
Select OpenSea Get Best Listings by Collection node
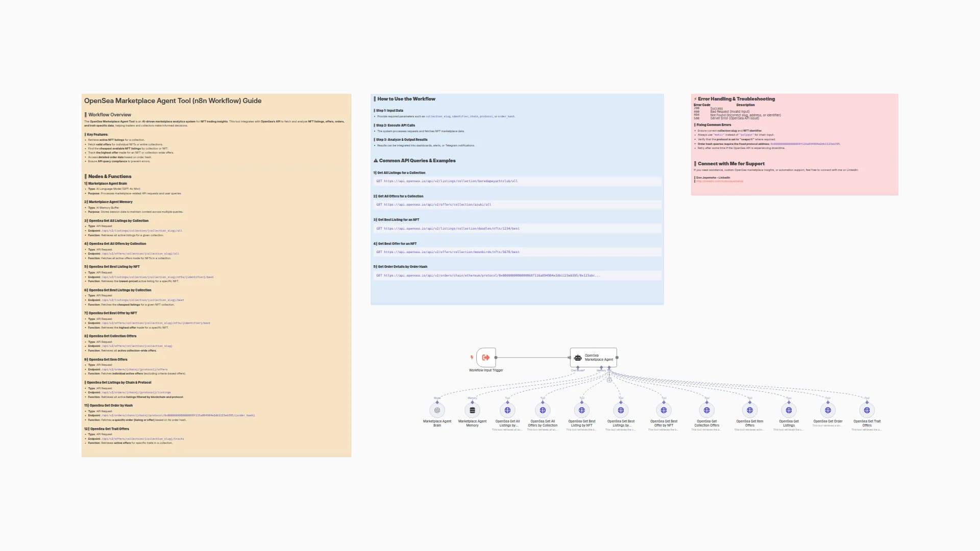[621, 410]
